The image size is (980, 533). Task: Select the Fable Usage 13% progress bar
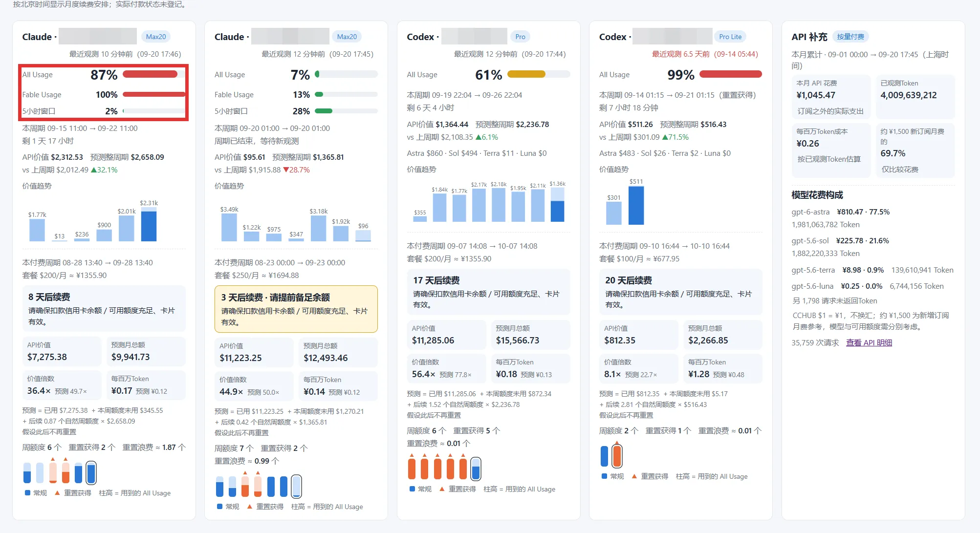(x=347, y=94)
